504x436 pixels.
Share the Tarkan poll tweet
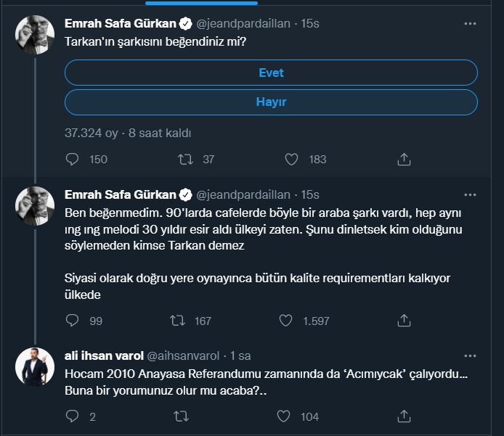coord(405,160)
